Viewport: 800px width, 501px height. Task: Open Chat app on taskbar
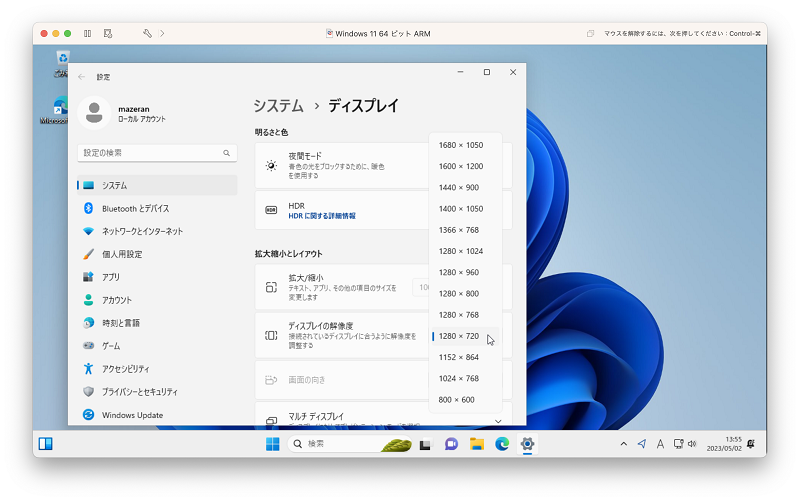pos(451,444)
